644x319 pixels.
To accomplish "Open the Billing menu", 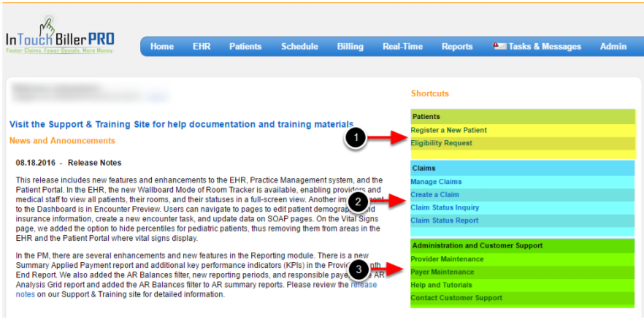I will [x=350, y=47].
